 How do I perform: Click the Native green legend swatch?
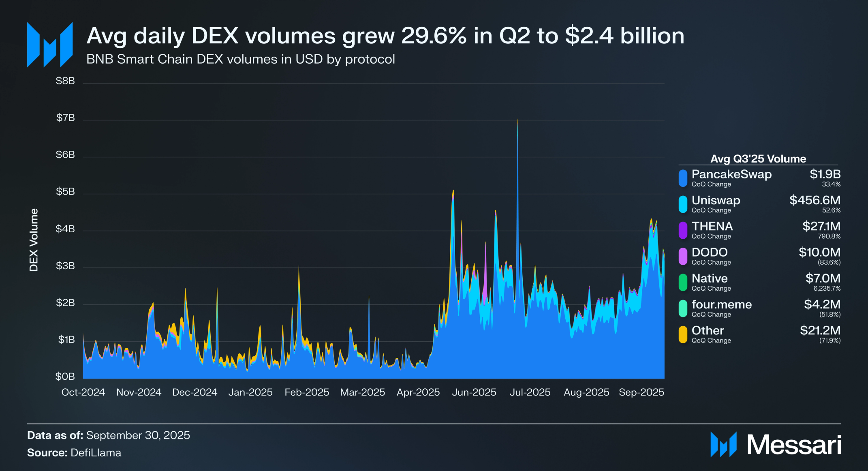point(683,283)
